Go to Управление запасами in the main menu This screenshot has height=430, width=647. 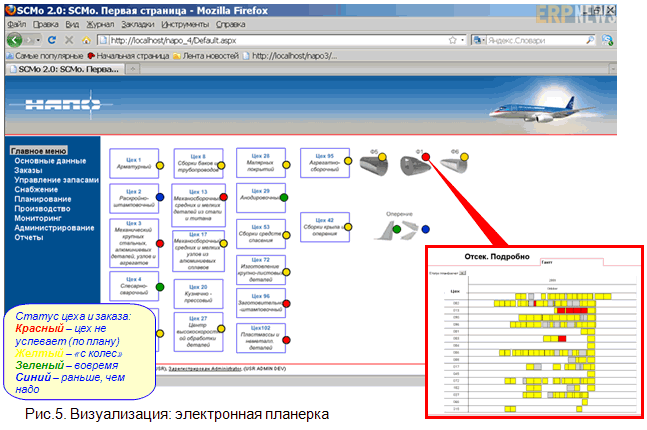tap(57, 180)
